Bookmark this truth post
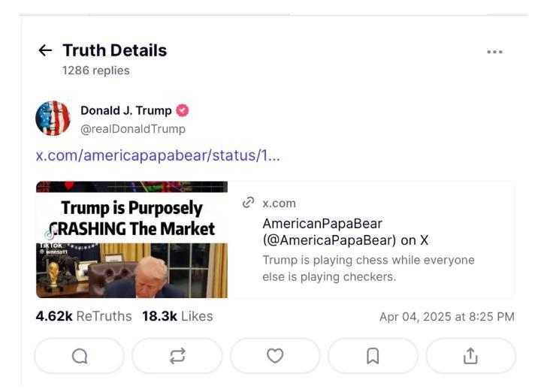Screen dimensions: 544x392 tap(373, 356)
